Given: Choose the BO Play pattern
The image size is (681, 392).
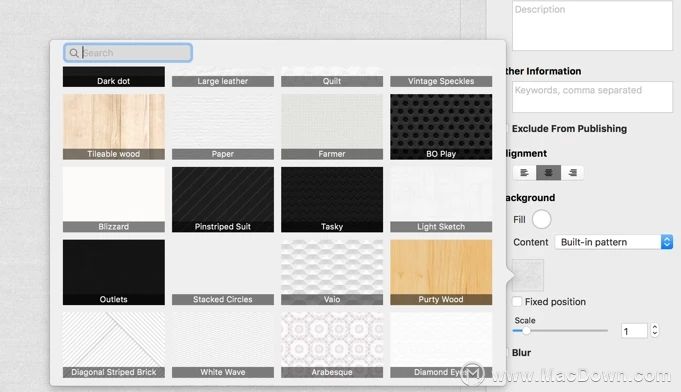Looking at the screenshot, I should coord(441,127).
